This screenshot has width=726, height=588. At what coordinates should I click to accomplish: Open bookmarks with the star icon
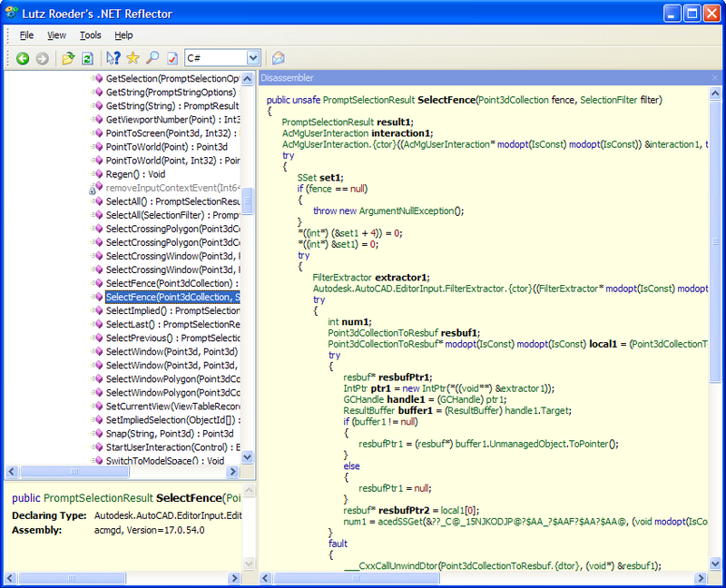[x=132, y=58]
